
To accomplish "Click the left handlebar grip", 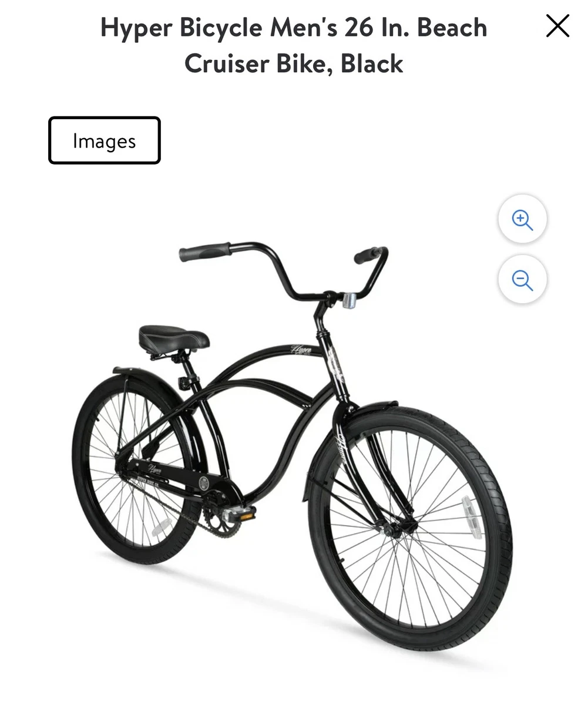I will click(205, 253).
